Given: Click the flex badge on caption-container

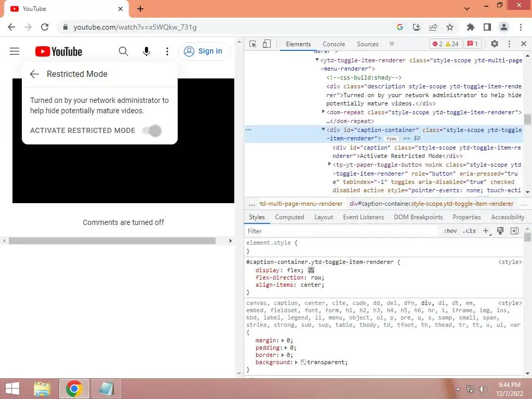Looking at the screenshot, I should pos(391,138).
